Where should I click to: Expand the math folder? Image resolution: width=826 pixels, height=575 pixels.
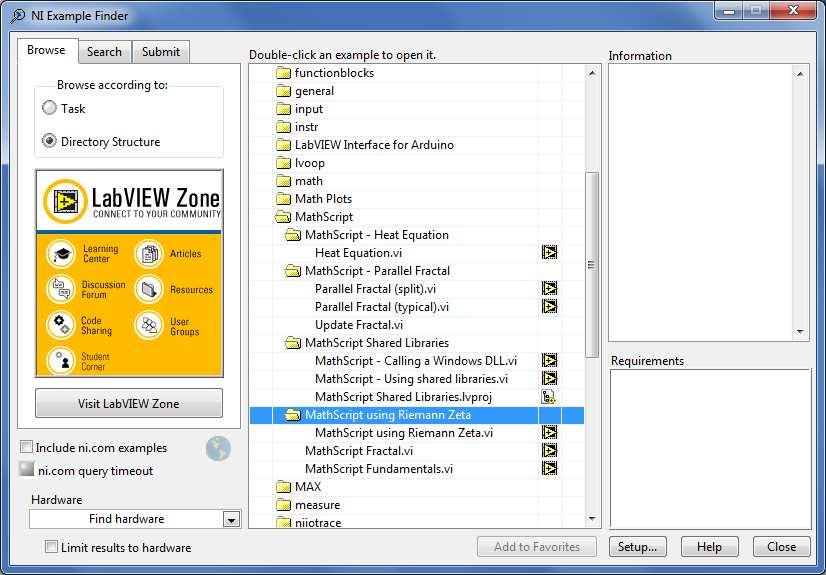coord(283,181)
